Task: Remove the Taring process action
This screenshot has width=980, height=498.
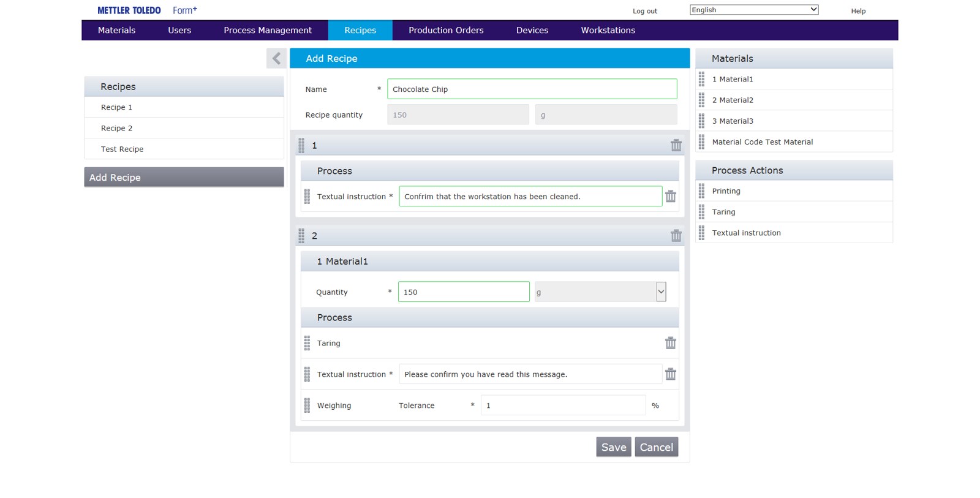Action: 671,343
